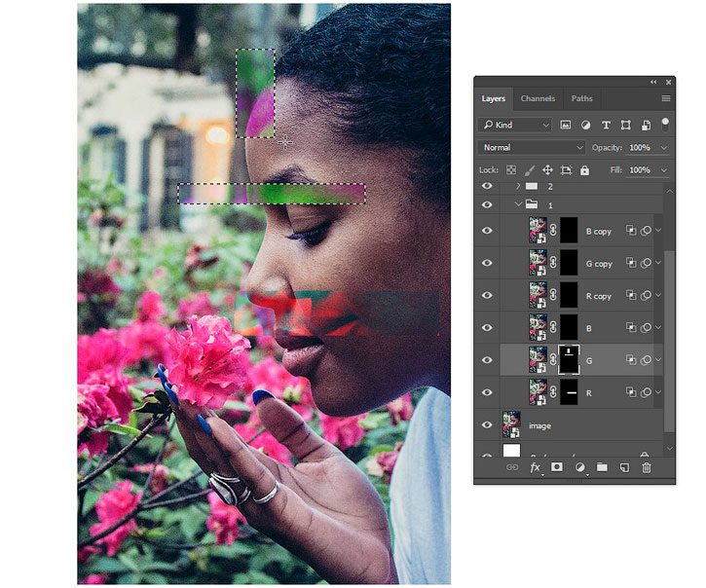This screenshot has height=588, width=706.
Task: Click the image layer thumbnail
Action: 511,424
